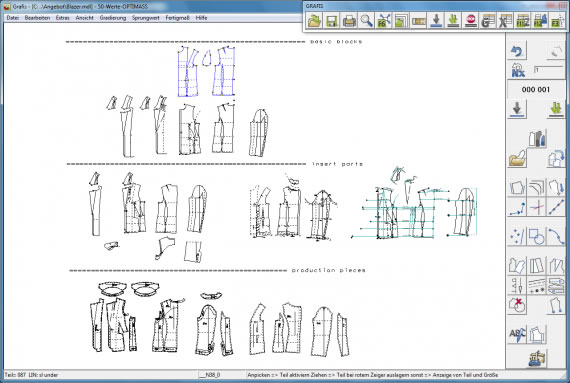Select the blue basic block pattern piece
Image resolution: width=570 pixels, height=383 pixels.
pyautogui.click(x=207, y=71)
